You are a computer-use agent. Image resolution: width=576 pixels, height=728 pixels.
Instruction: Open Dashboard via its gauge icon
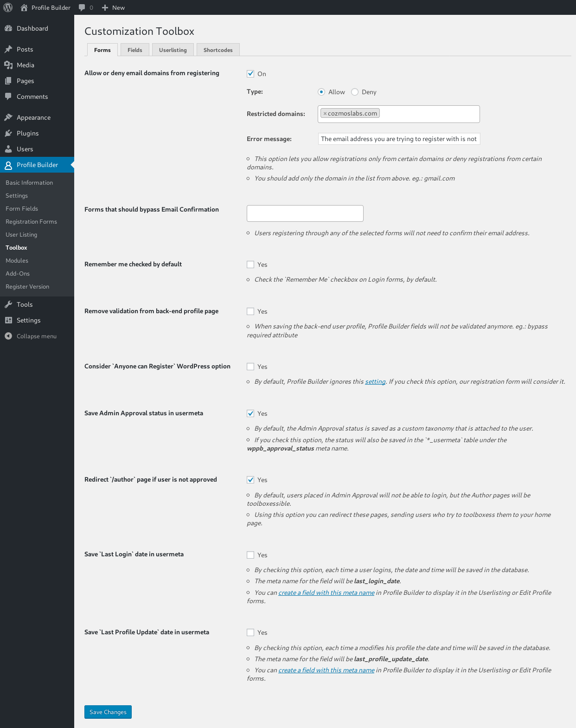pos(8,28)
